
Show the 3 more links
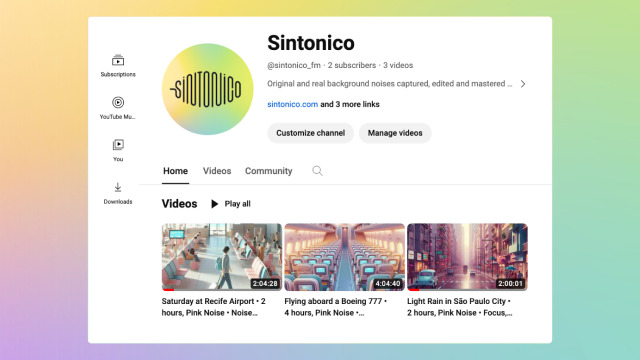click(350, 104)
